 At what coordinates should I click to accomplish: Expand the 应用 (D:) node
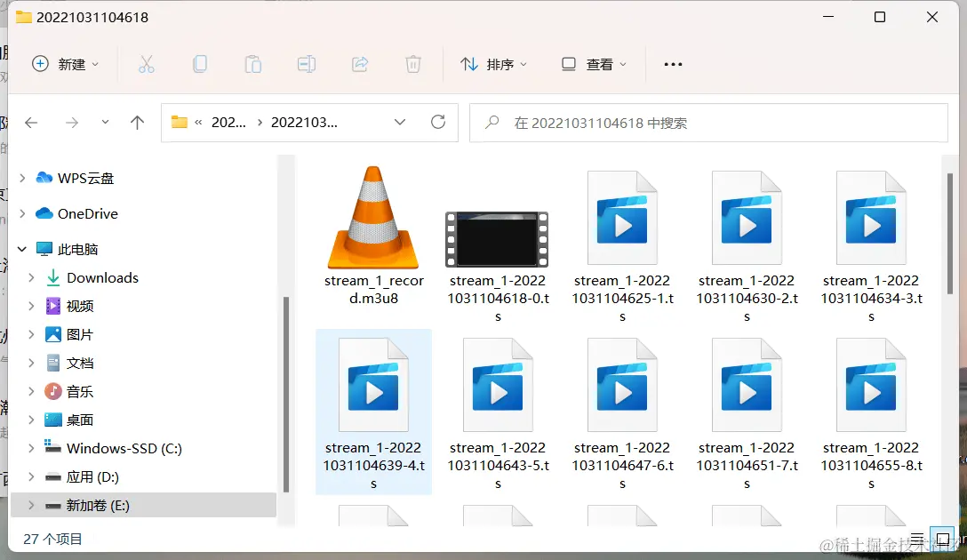click(31, 476)
